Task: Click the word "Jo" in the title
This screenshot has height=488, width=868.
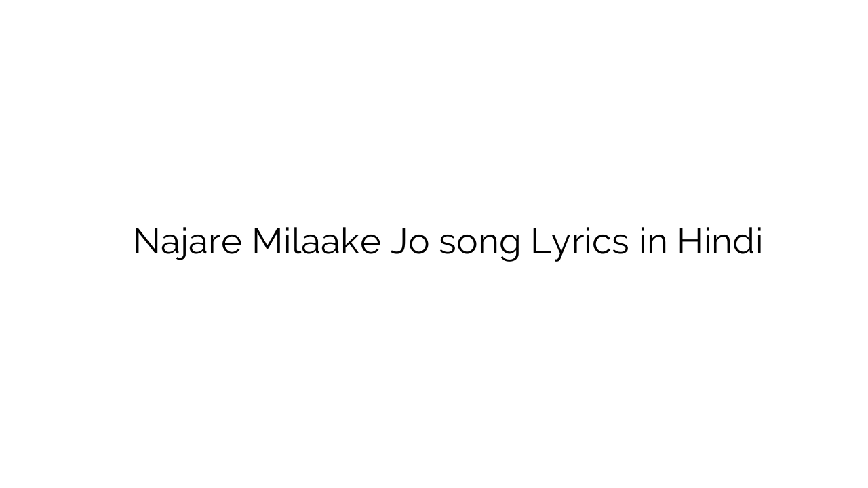Action: [x=410, y=242]
